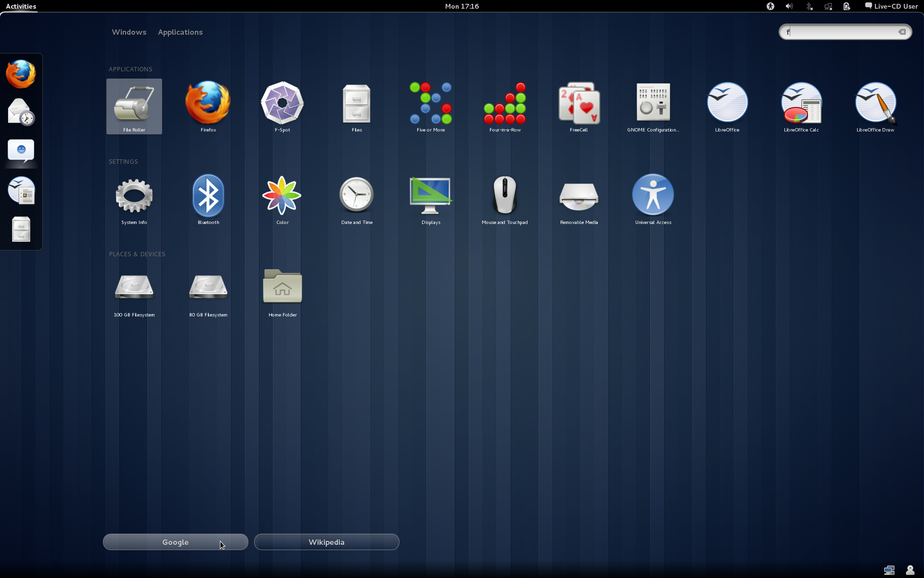The height and width of the screenshot is (578, 924).
Task: Search Google for the query
Action: 176,542
